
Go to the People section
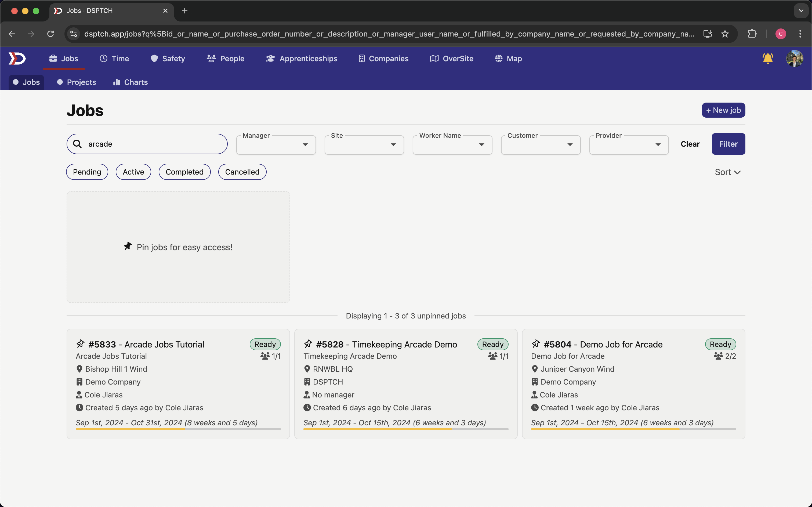pos(225,59)
